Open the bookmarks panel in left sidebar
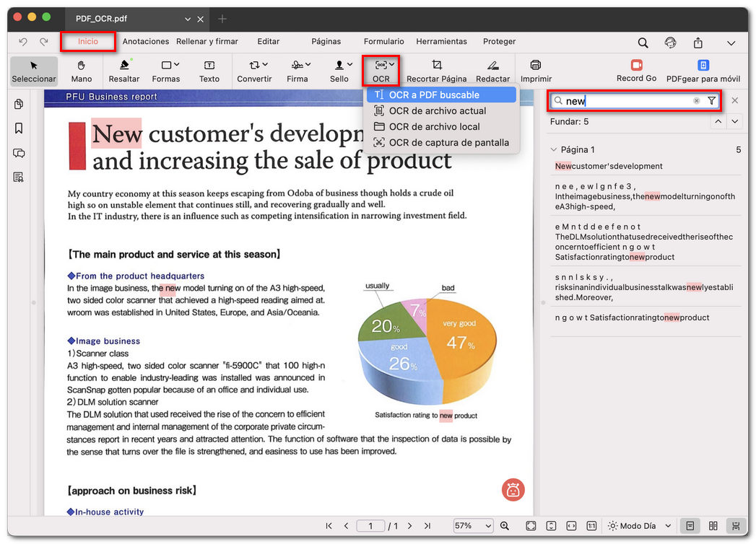This screenshot has height=544, width=756. click(19, 128)
